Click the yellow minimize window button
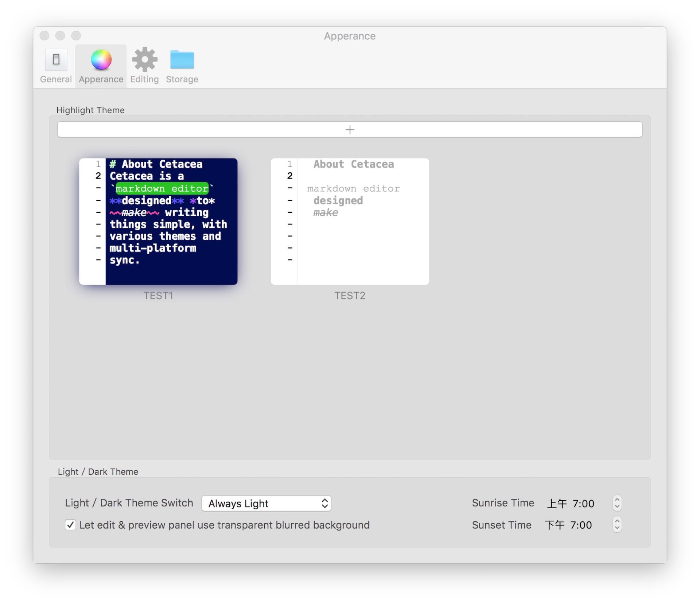 [60, 35]
